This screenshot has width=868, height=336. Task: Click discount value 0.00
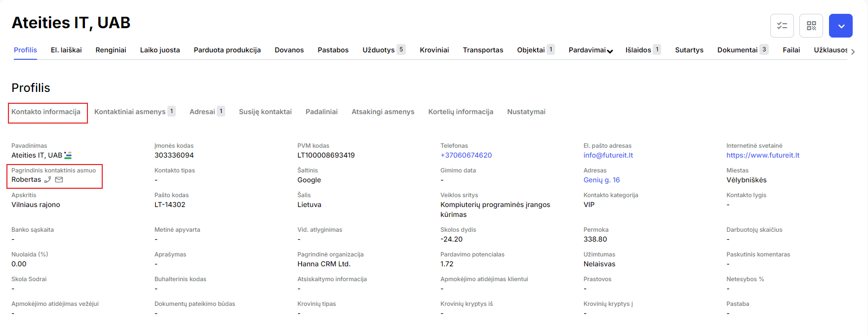coord(19,264)
